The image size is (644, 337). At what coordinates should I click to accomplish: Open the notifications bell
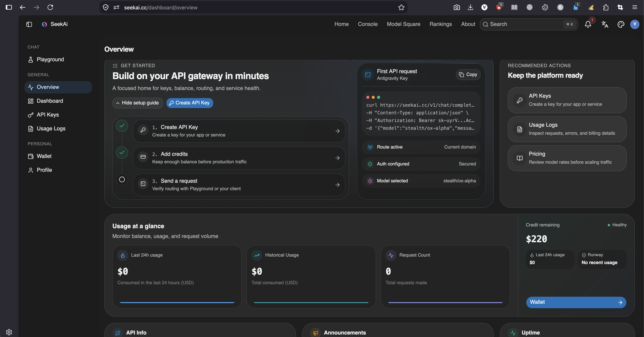588,24
